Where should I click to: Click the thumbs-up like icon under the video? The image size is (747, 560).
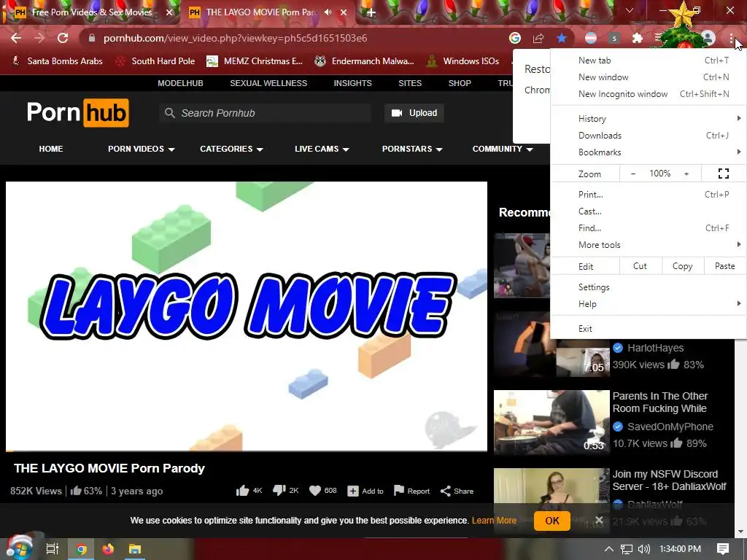pos(242,491)
